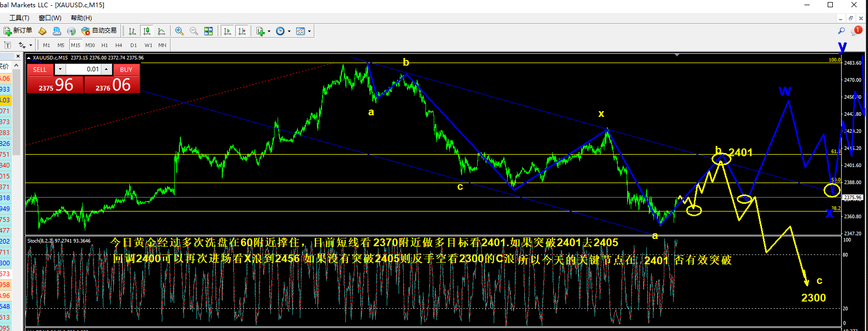868x331 pixels.
Task: Switch to H4 timeframe
Action: [x=119, y=45]
